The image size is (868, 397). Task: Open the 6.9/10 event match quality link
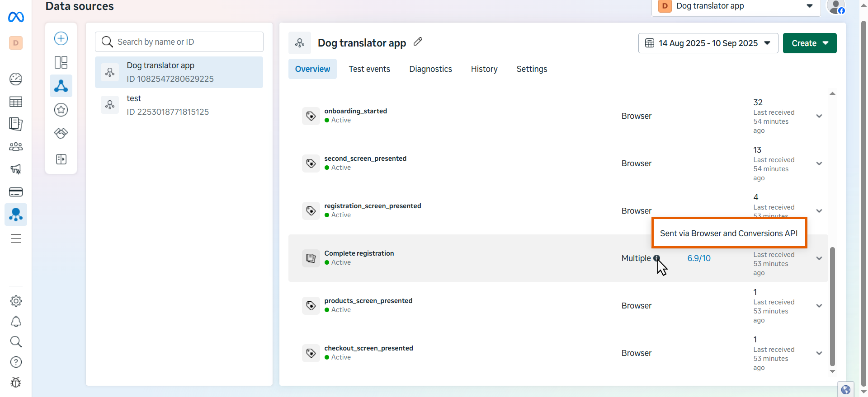(699, 258)
